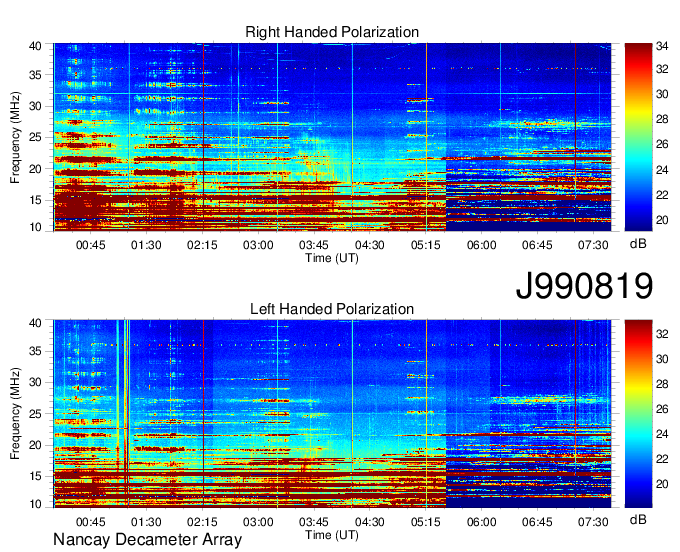Click the 22 value on the lower colorbar

coord(662,459)
